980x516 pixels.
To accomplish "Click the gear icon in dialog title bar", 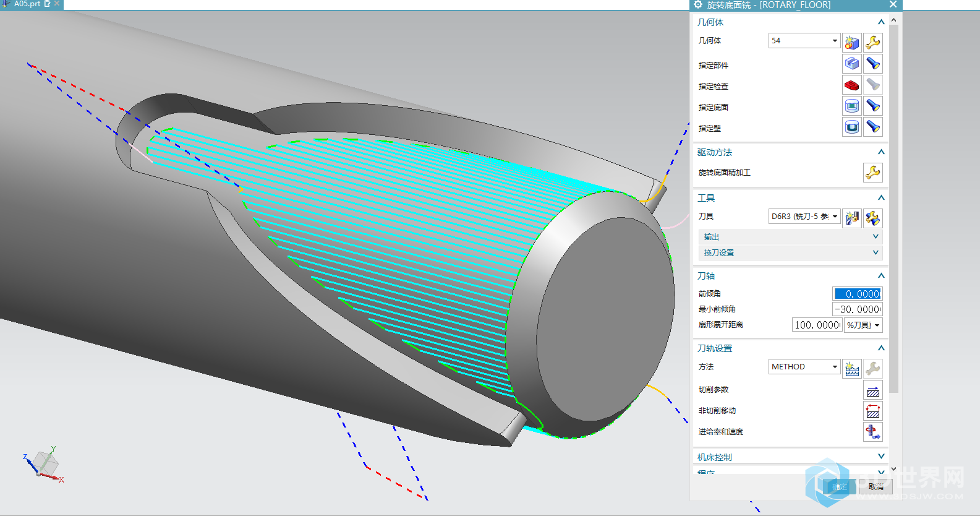I will (x=698, y=5).
